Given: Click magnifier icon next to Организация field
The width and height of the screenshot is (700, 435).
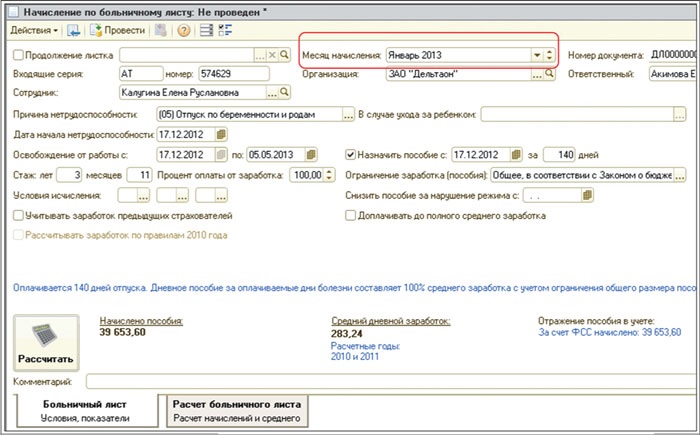Looking at the screenshot, I should coord(547,74).
